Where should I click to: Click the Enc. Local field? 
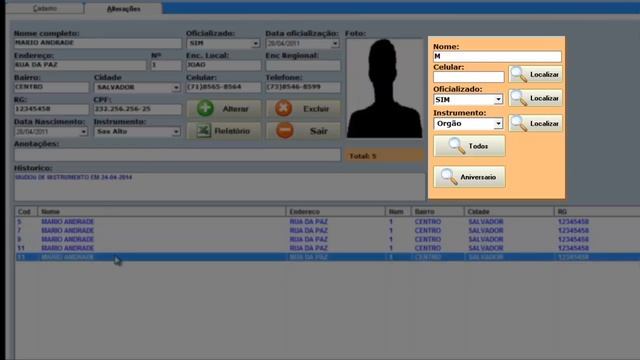223,65
